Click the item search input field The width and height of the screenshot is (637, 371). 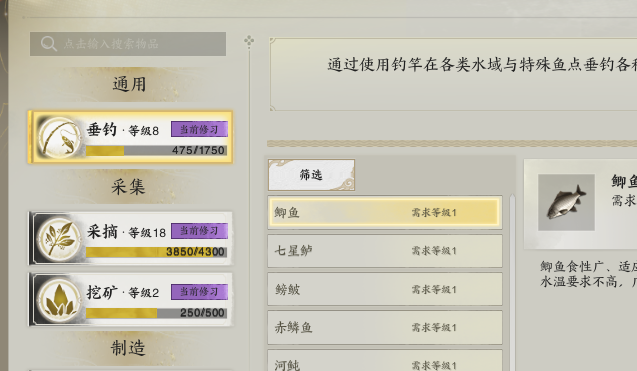128,44
